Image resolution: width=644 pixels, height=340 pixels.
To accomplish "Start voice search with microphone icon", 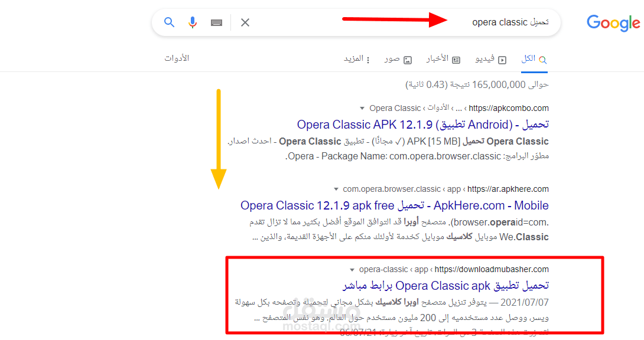I will click(x=192, y=22).
